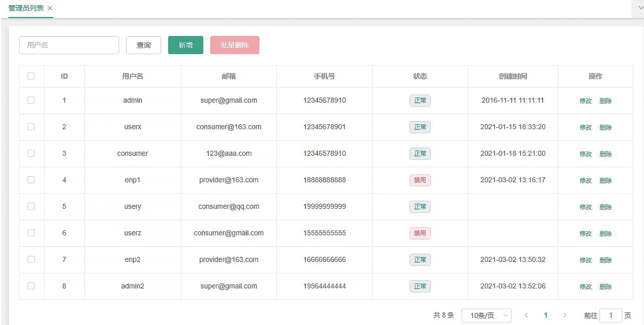644x325 pixels.
Task: Click 删除 for consumer row
Action: 606,154
